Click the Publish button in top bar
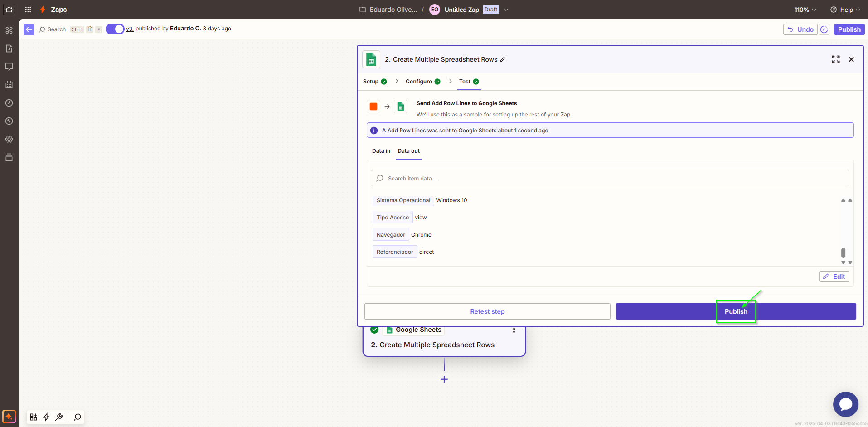The image size is (868, 427). tap(849, 29)
